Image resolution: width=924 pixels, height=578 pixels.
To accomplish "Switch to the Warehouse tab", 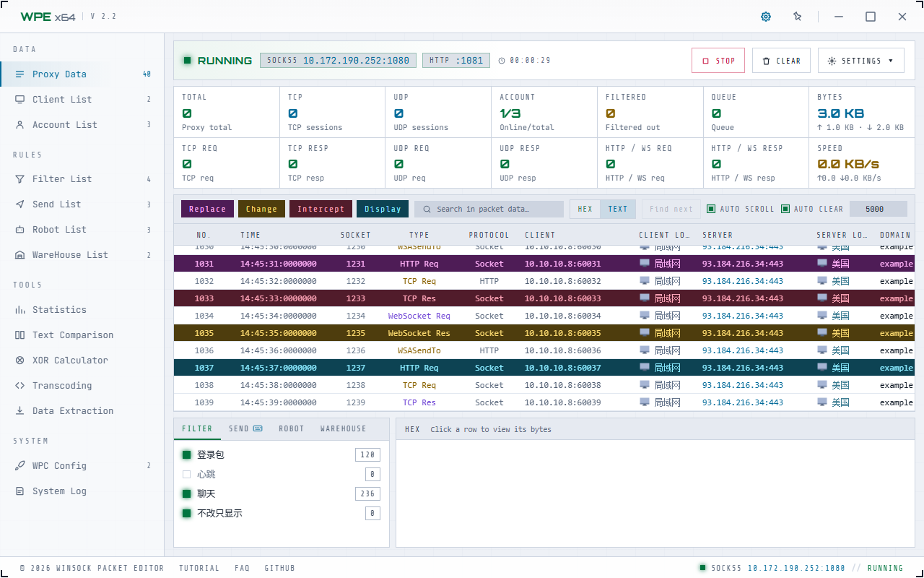I will (x=344, y=428).
